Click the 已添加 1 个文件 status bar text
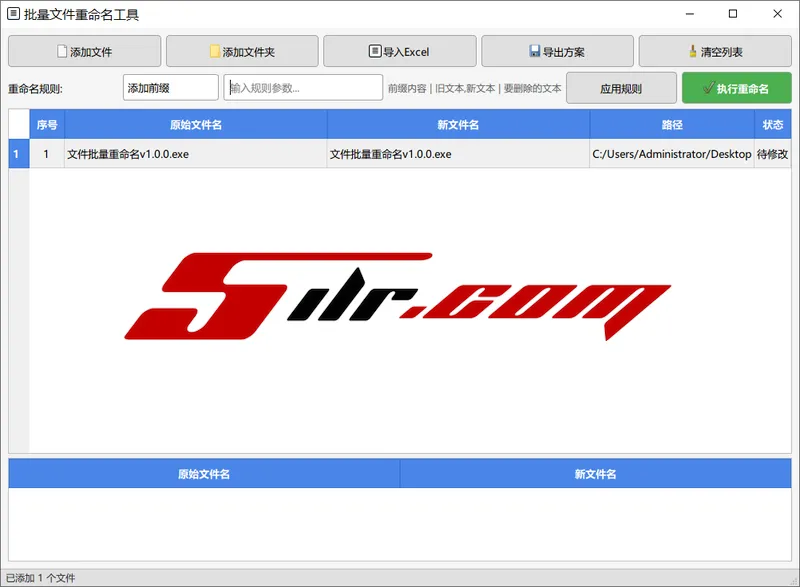The image size is (800, 587). pyautogui.click(x=40, y=578)
